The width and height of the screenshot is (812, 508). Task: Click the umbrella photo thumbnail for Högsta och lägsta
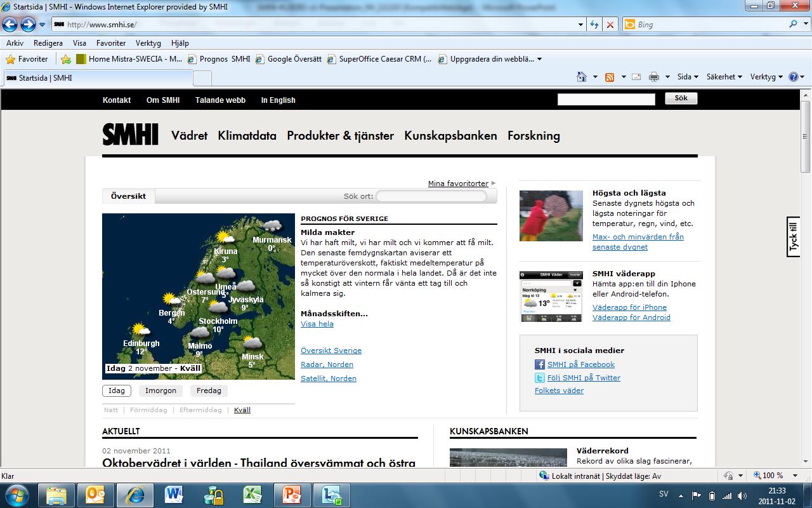coord(551,215)
